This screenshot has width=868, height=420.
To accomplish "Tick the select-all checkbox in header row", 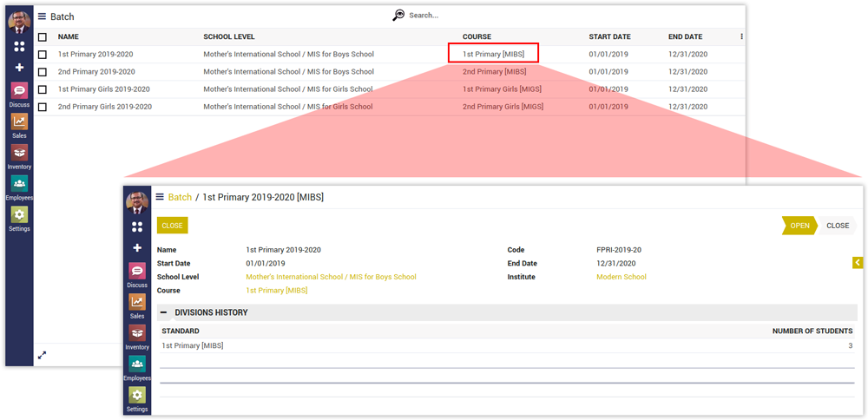I will click(43, 37).
